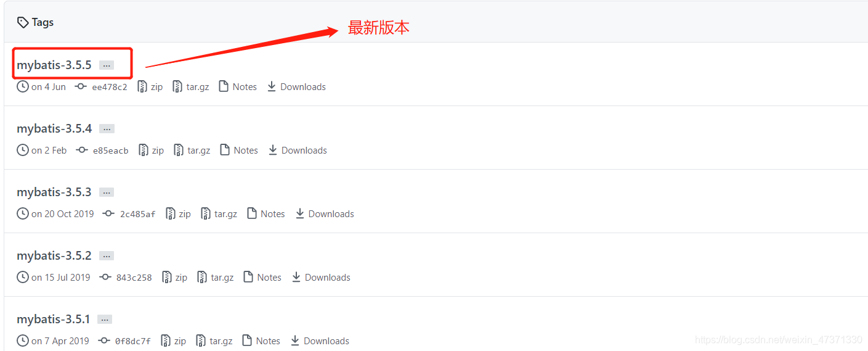Click commit icon beside e85eacb
Screen dimensions: 868x351
(82, 151)
